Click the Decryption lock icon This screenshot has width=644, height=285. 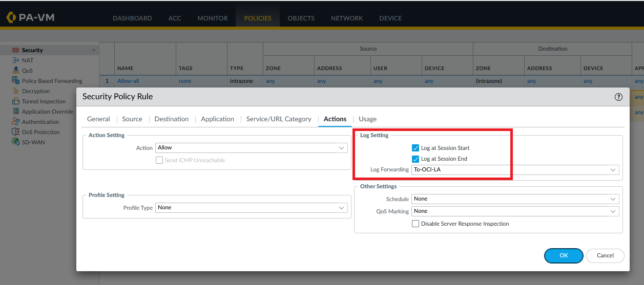coord(15,91)
